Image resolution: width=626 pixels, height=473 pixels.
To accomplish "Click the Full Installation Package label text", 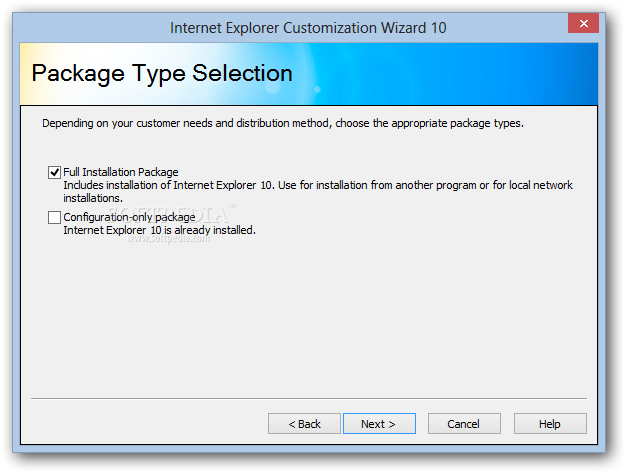I will 121,172.
